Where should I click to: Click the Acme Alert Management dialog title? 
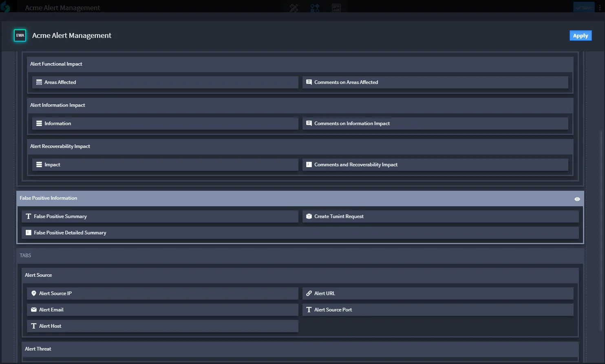coord(72,35)
